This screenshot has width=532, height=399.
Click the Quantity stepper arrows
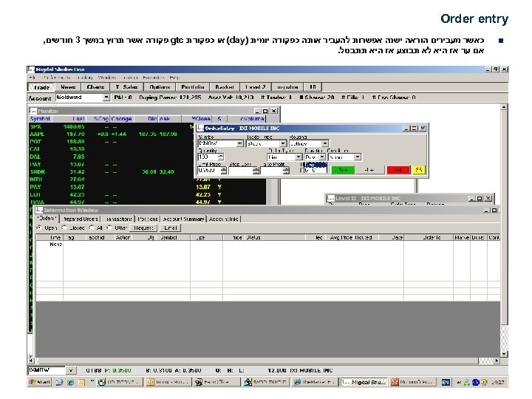tap(221, 157)
